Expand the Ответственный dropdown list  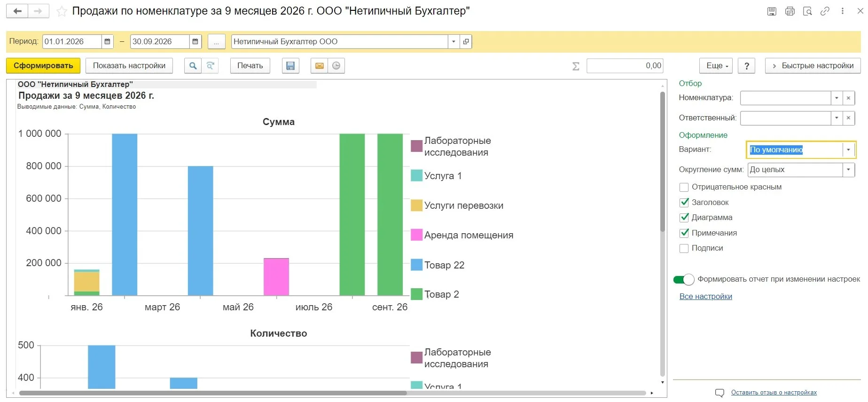(x=837, y=118)
